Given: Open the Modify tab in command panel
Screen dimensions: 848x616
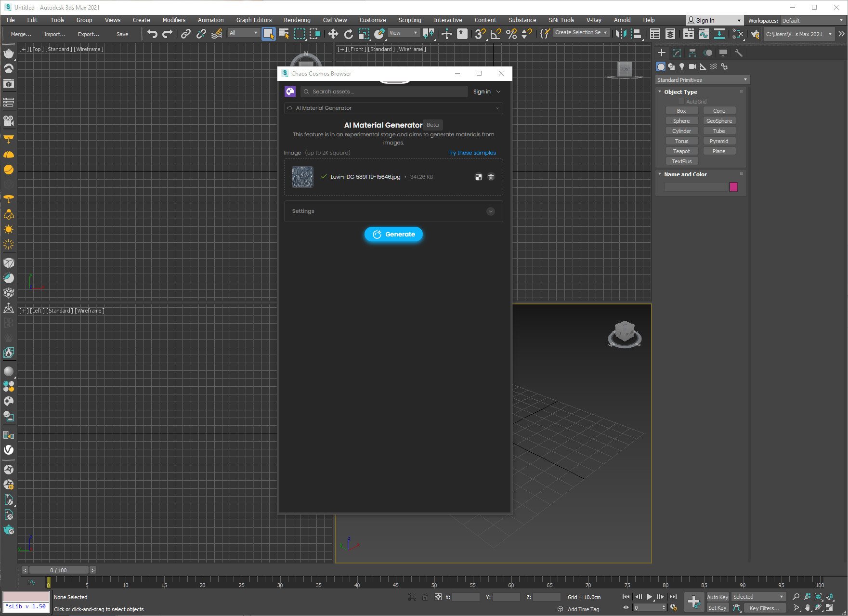Looking at the screenshot, I should [677, 53].
